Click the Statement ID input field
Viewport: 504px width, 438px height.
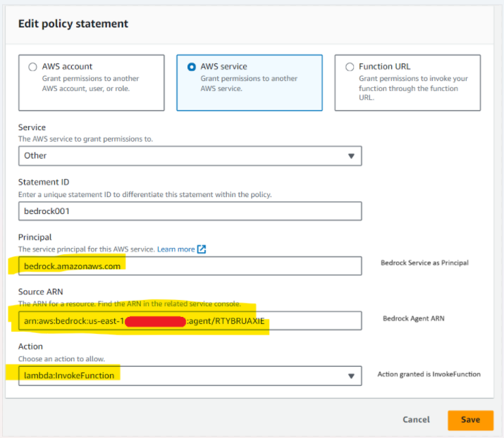coord(190,211)
